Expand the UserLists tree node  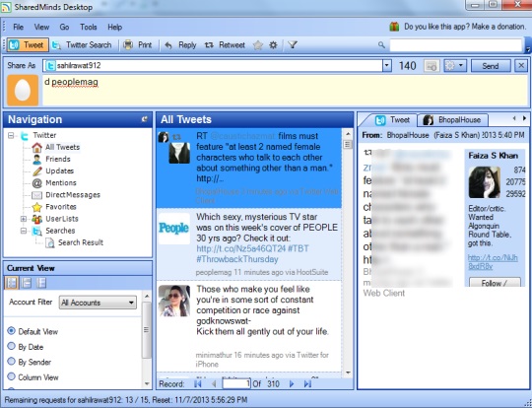click(x=24, y=219)
